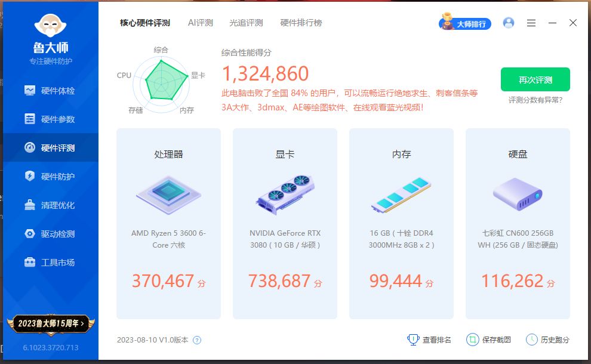Click the 16 GB DDR4 memory description
Screen dimensions: 591x364
pos(401,239)
